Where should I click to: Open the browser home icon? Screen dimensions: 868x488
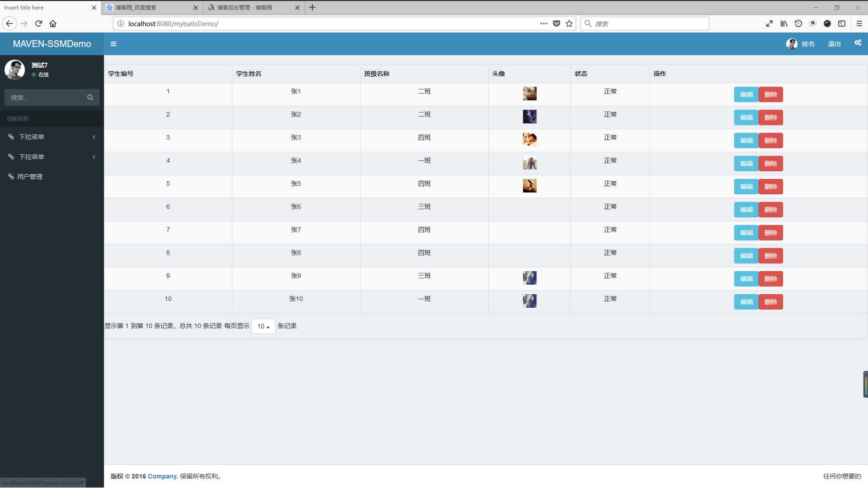53,24
